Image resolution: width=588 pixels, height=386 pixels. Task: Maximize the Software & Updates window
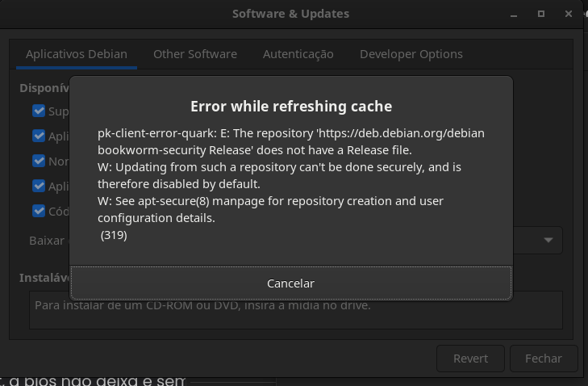(x=541, y=14)
